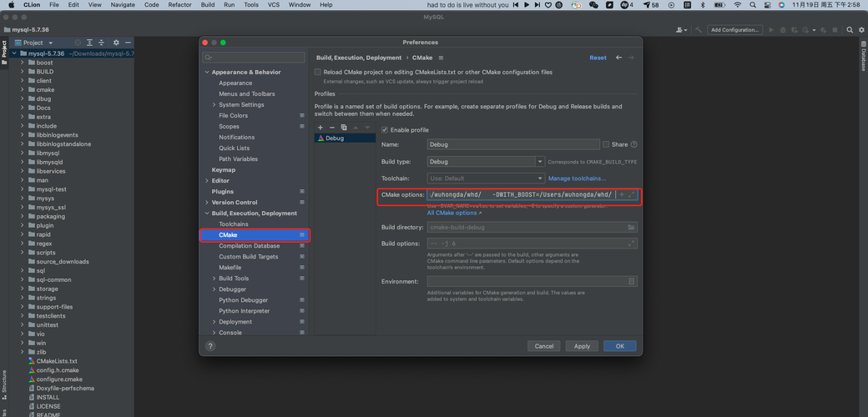Expand the Debugger settings node

click(214, 289)
